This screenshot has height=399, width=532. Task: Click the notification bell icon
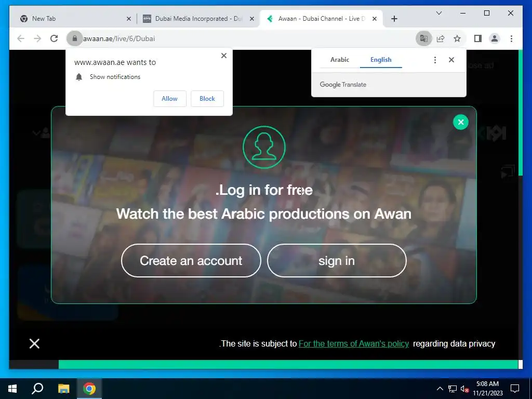(79, 77)
